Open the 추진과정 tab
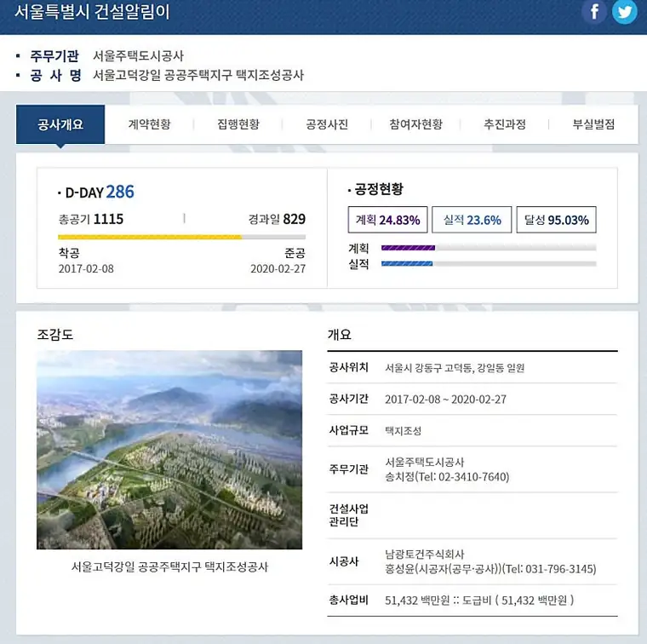 (x=505, y=124)
